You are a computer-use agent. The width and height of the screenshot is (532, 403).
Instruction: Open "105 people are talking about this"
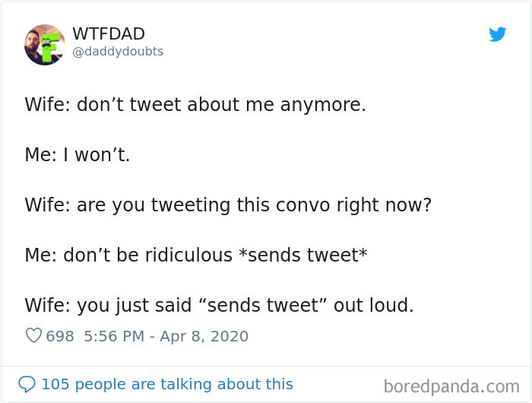167,385
